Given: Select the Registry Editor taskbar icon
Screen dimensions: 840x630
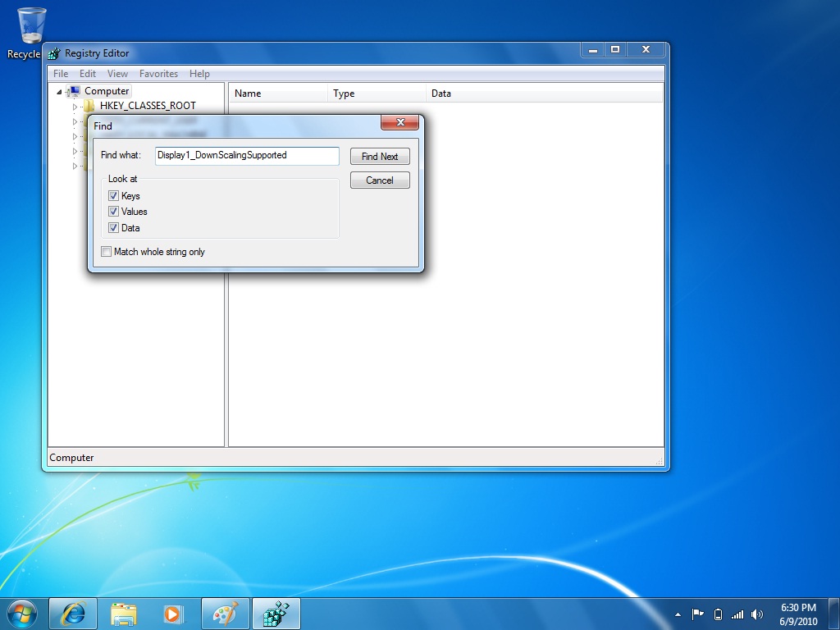Looking at the screenshot, I should [276, 613].
